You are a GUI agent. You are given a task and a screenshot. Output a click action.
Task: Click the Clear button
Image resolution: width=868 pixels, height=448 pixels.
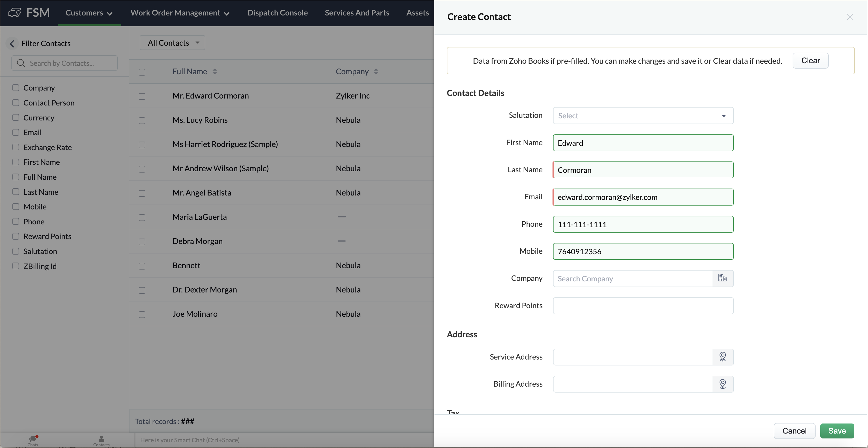pos(810,61)
